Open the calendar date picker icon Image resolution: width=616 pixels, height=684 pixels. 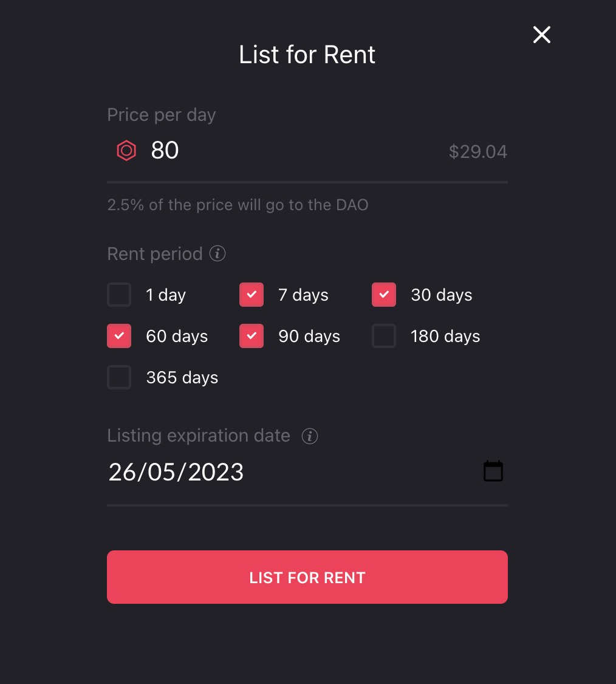(493, 471)
